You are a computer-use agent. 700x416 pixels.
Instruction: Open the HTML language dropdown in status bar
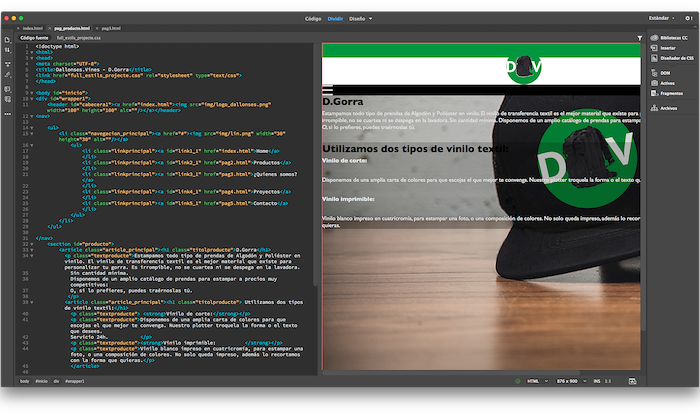[538, 381]
